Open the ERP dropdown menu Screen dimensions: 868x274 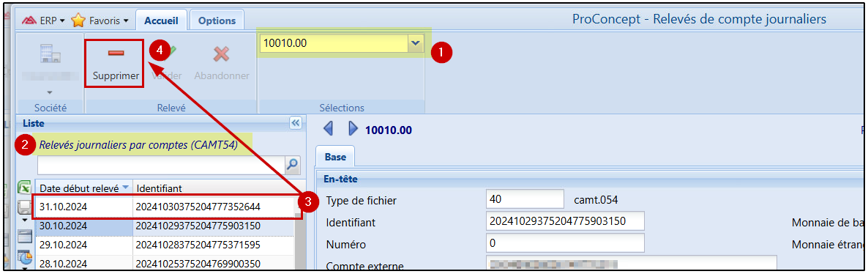click(x=43, y=21)
